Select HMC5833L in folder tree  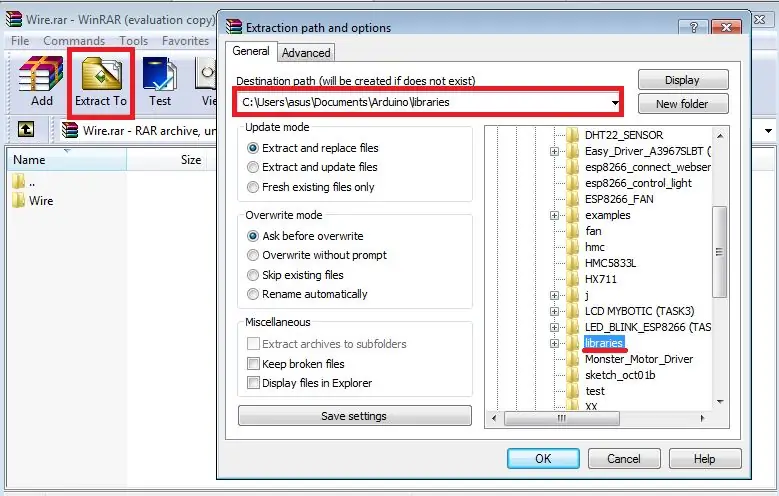click(x=611, y=263)
